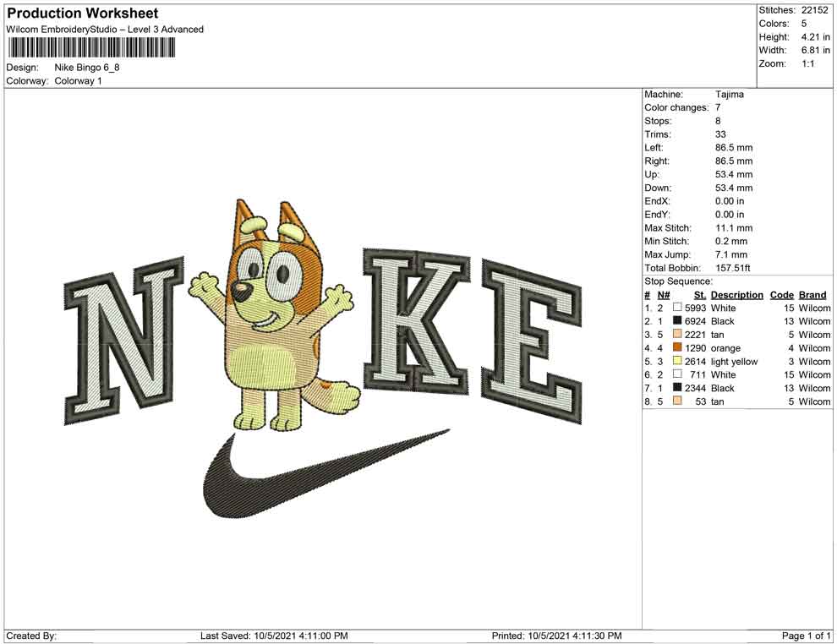The width and height of the screenshot is (837, 644).
Task: Click the 'Colorway 1' value
Action: 78,81
